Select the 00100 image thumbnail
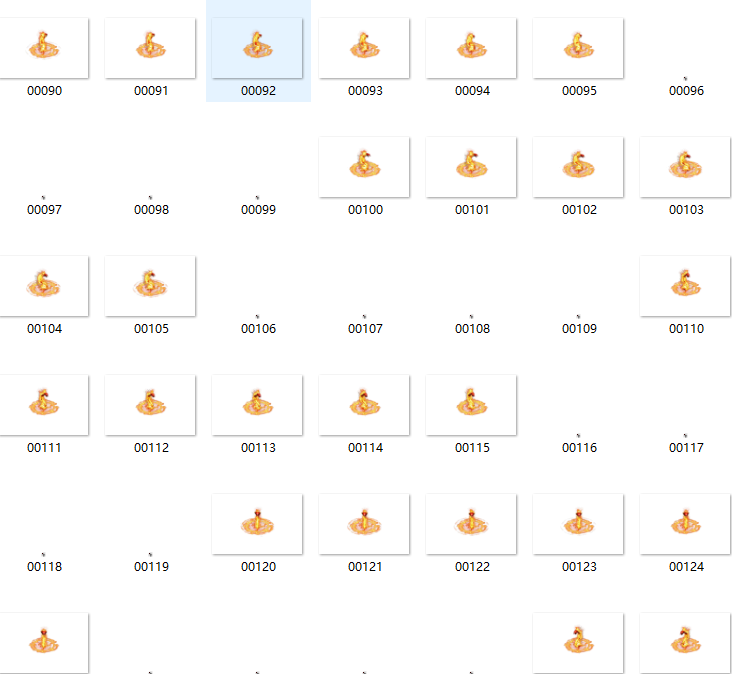The height and width of the screenshot is (675, 732). coord(364,167)
